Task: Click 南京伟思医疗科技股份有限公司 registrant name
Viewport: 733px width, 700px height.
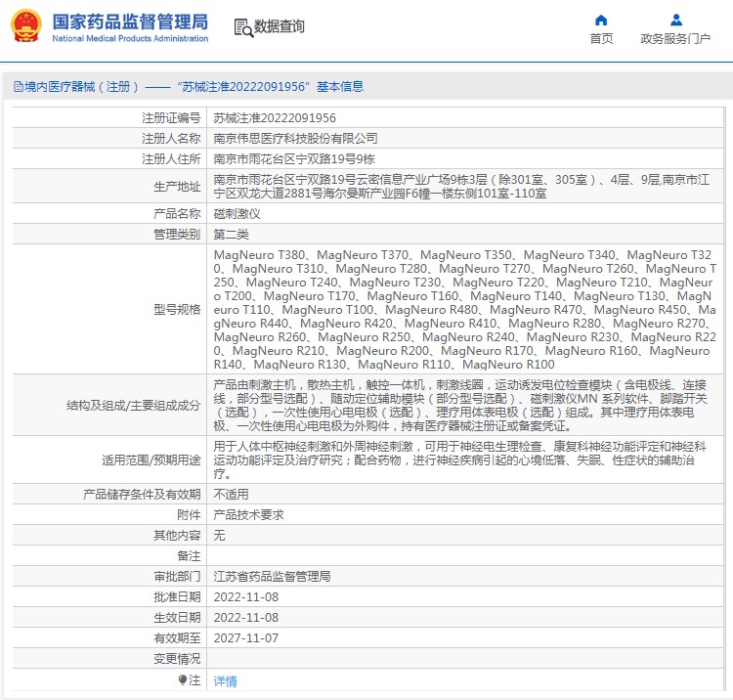Action: pyautogui.click(x=295, y=139)
